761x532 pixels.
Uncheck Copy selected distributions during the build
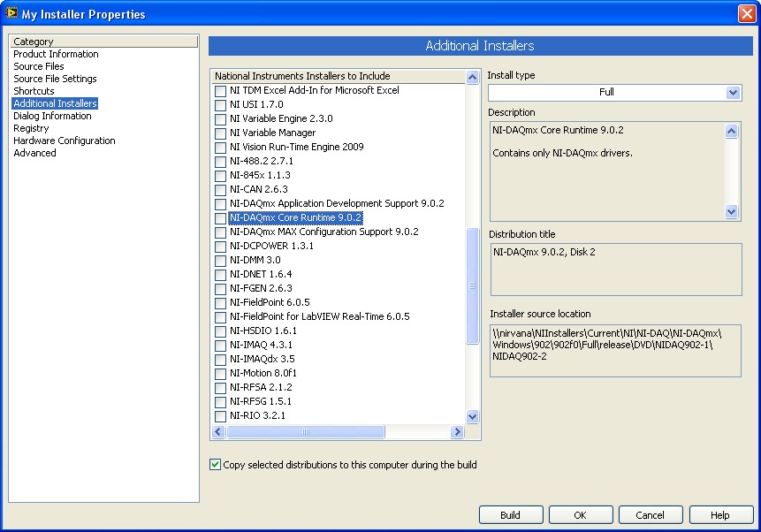[215, 465]
